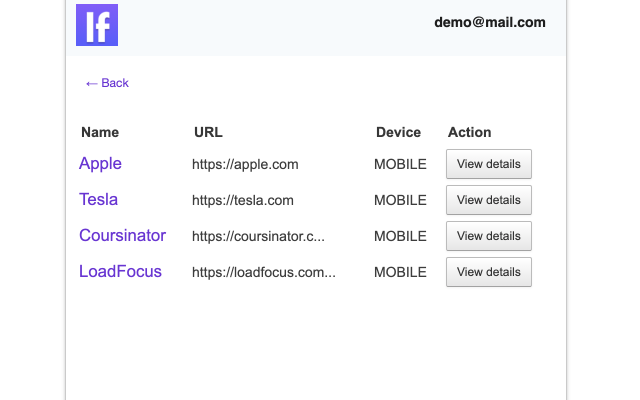Select the Name column header
The height and width of the screenshot is (400, 640).
[x=100, y=132]
